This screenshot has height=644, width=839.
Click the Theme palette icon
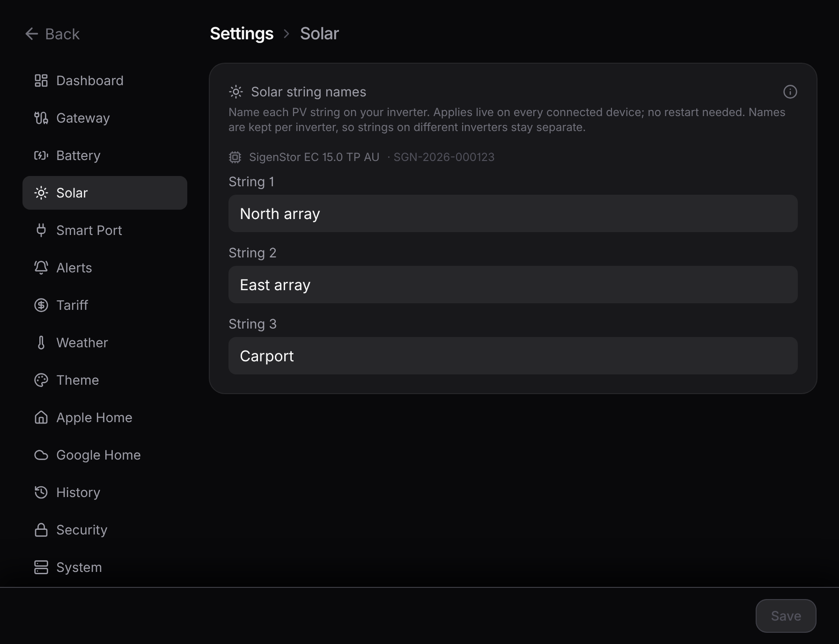point(41,380)
